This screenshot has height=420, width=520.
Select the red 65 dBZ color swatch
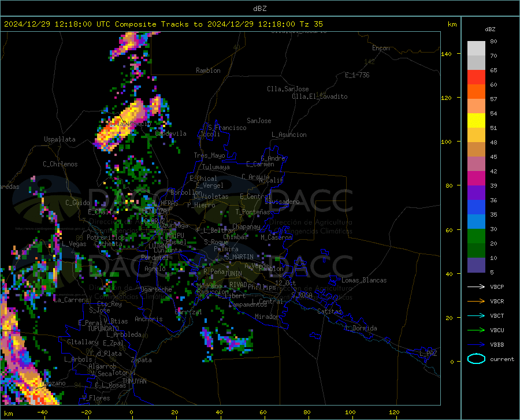pos(476,77)
